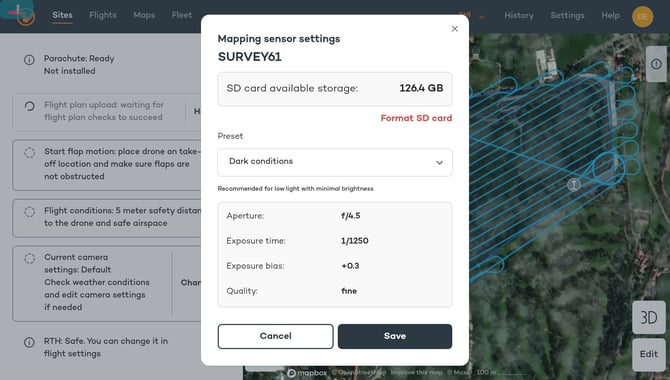Click the alert icon at the map corner

tap(656, 64)
